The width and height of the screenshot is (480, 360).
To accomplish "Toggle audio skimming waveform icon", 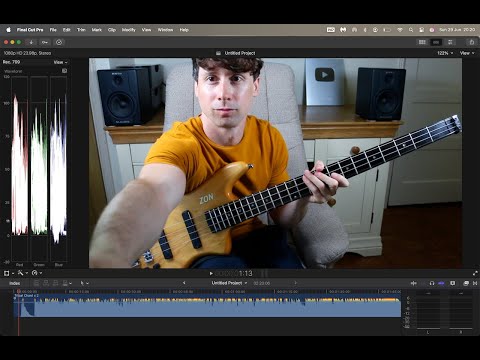I will coord(414,283).
